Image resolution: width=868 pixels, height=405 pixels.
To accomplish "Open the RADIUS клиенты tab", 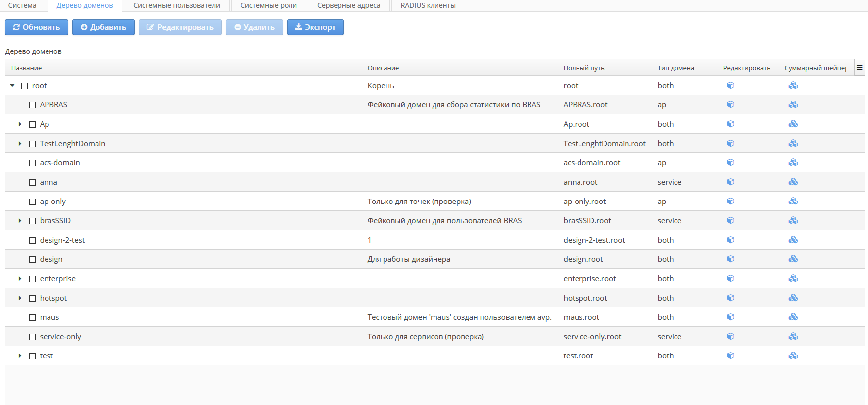I will pos(428,5).
